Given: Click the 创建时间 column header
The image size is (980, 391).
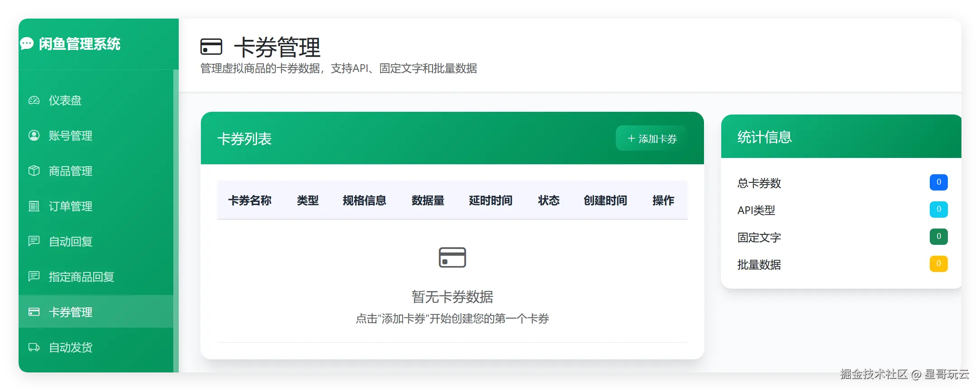Looking at the screenshot, I should pos(605,200).
